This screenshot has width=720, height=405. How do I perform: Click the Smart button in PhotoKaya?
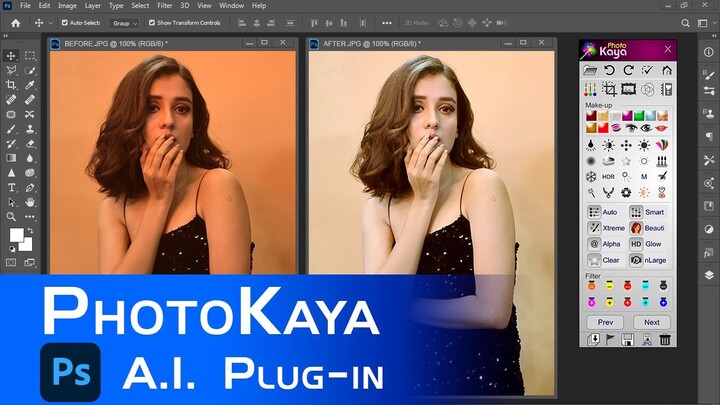(647, 212)
